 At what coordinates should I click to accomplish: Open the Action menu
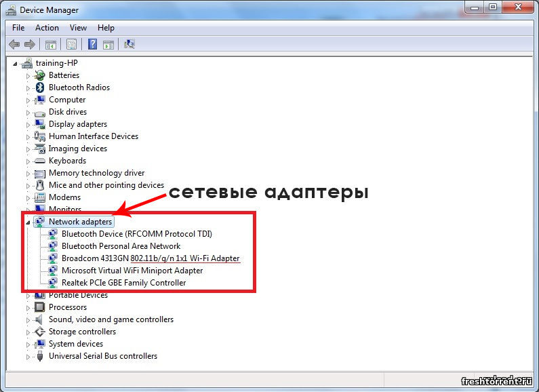47,28
